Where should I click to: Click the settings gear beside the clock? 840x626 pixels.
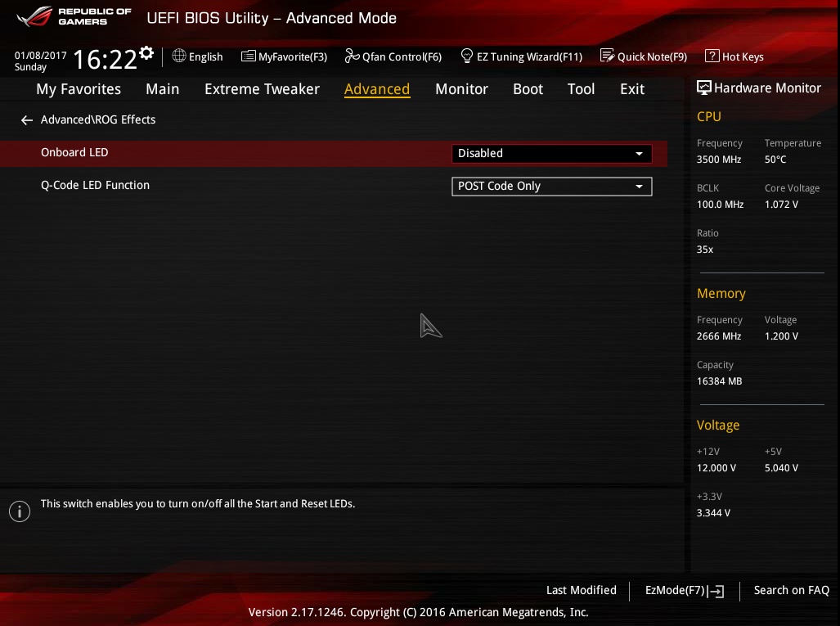(146, 53)
